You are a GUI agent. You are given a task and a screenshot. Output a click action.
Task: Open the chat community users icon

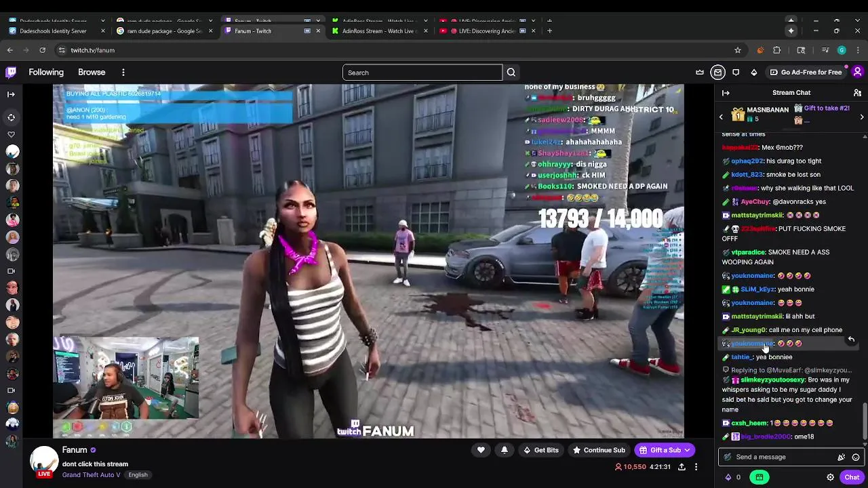pos(857,93)
